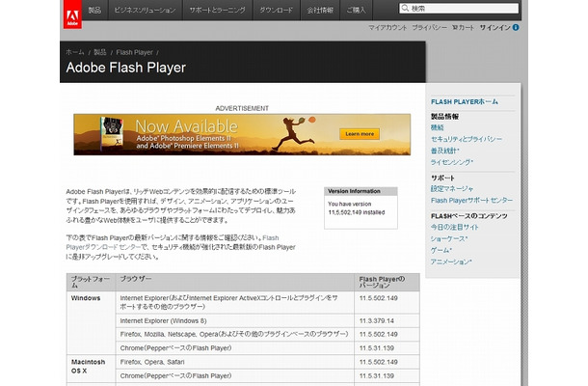The image size is (588, 386).
Task: Open the FLASH PLAYERホーム sidebar link
Action: [x=465, y=101]
